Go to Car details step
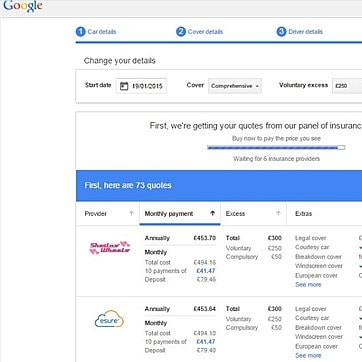 102,32
